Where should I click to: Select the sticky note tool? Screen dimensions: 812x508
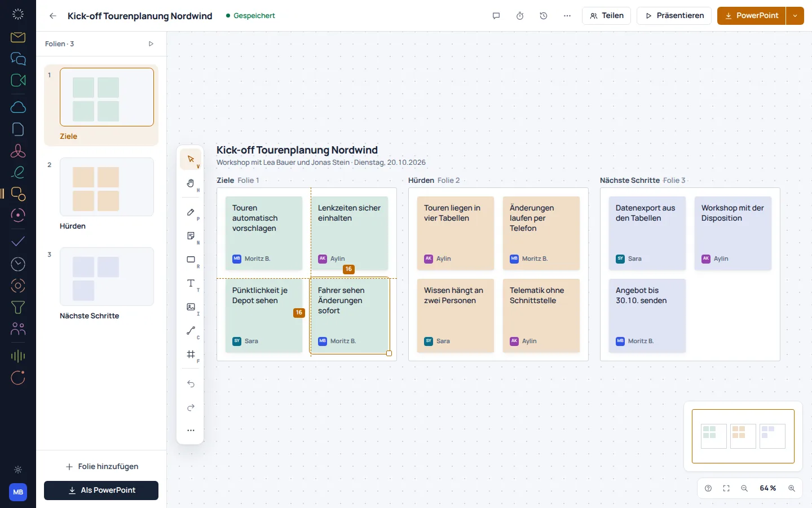191,236
